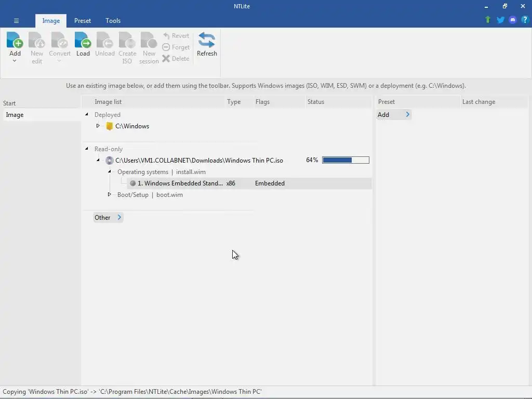Expand the C:\Windows entry
532x399 pixels.
98,126
